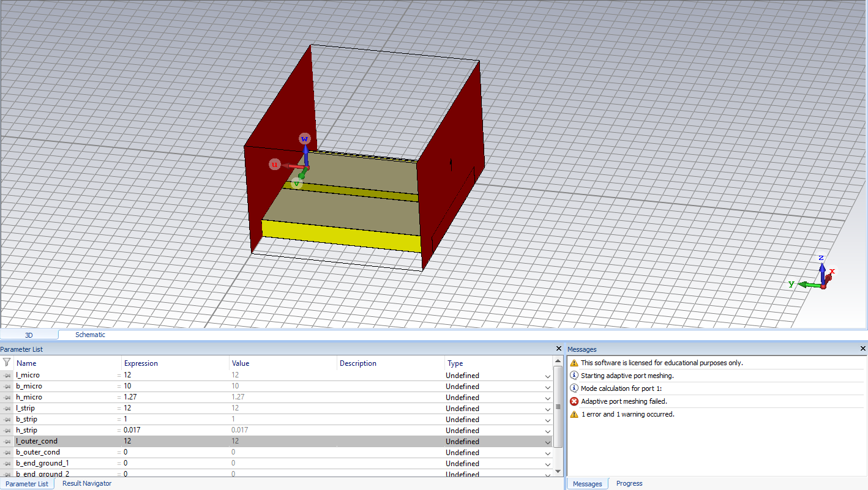This screenshot has height=490, width=868.
Task: Switch to the Result Navigator tab
Action: pos(87,483)
